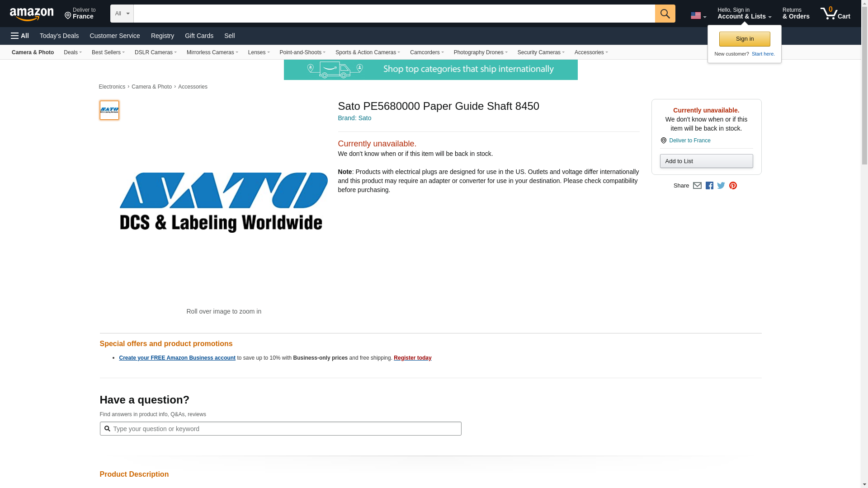Open the All hamburger menu
868x488 pixels.
20,36
